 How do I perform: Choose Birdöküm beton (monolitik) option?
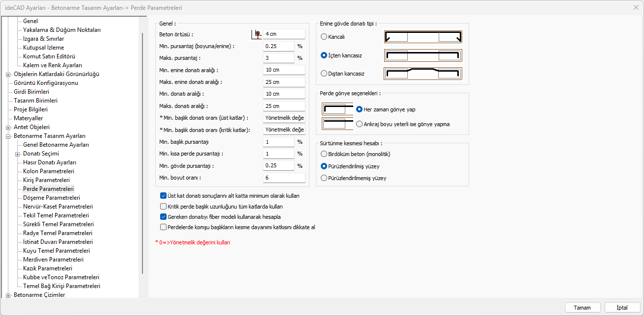tap(324, 154)
